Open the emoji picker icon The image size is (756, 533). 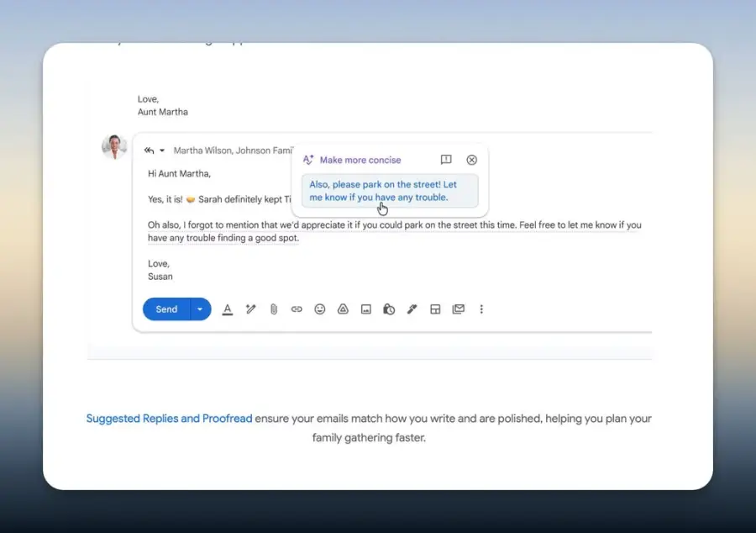320,309
